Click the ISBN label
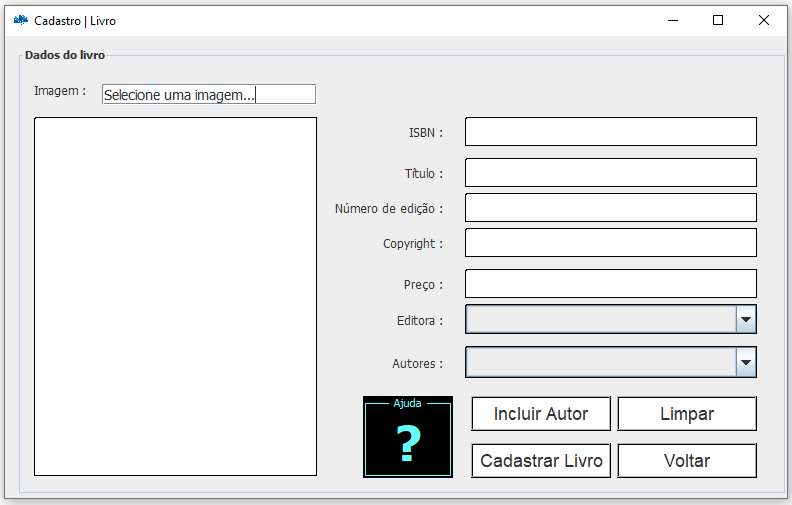 426,133
